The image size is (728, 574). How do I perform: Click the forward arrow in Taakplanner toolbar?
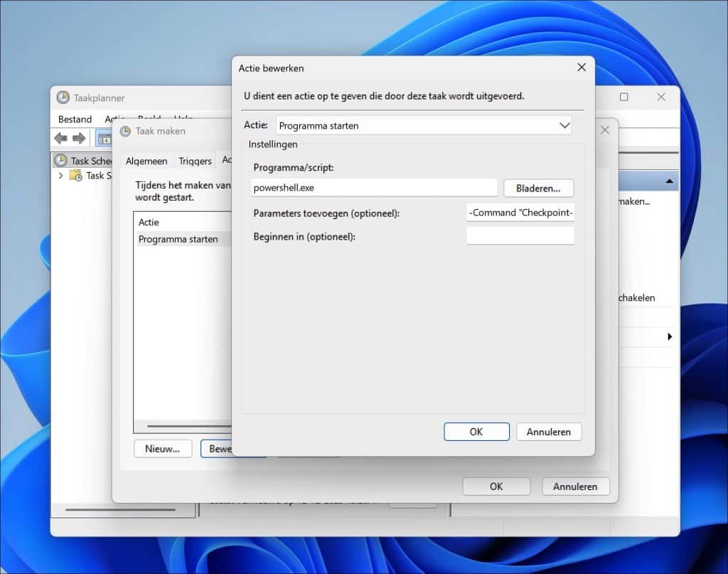tap(79, 138)
